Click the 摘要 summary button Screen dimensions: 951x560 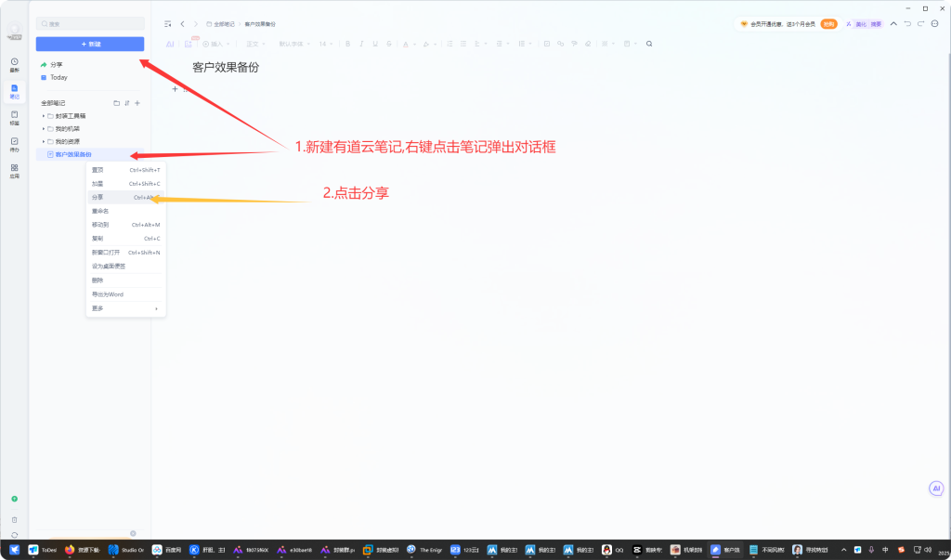coord(876,24)
